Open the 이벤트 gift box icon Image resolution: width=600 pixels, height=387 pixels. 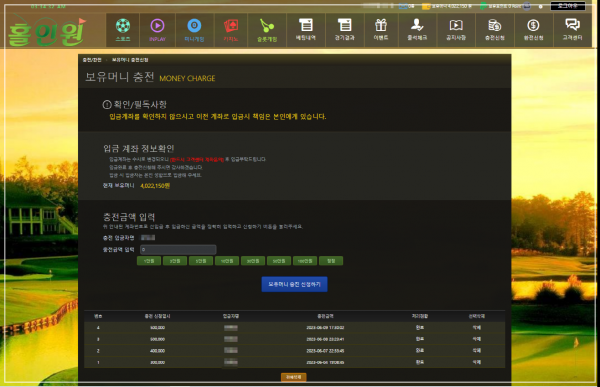point(381,25)
